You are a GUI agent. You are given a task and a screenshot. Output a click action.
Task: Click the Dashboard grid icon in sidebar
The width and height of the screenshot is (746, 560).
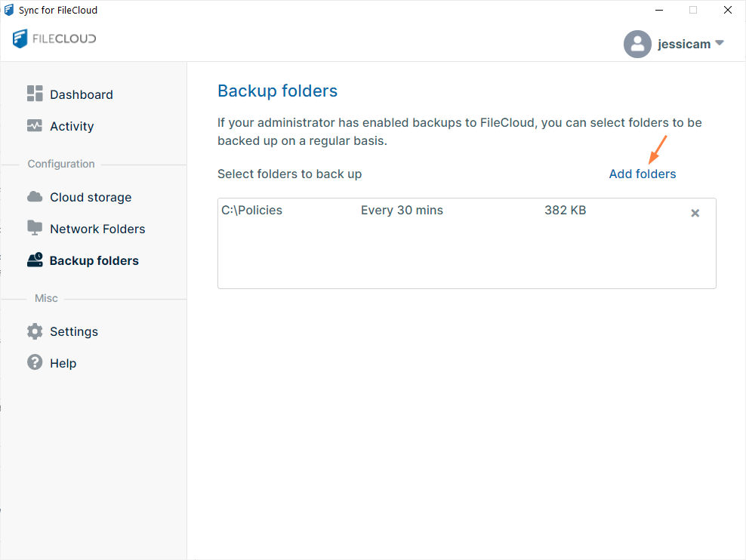[35, 94]
